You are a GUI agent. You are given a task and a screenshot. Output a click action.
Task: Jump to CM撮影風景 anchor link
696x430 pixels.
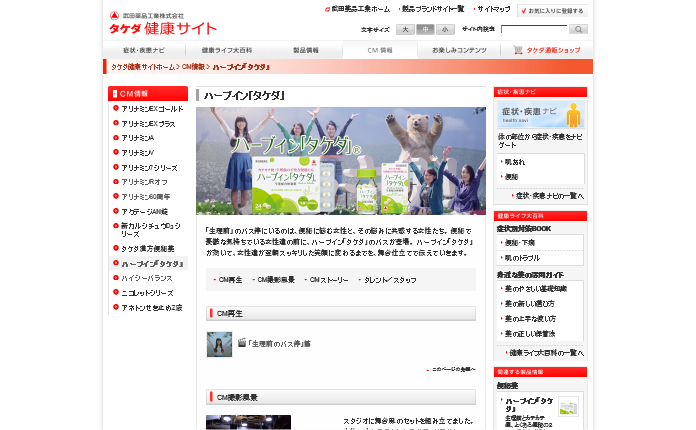click(276, 280)
